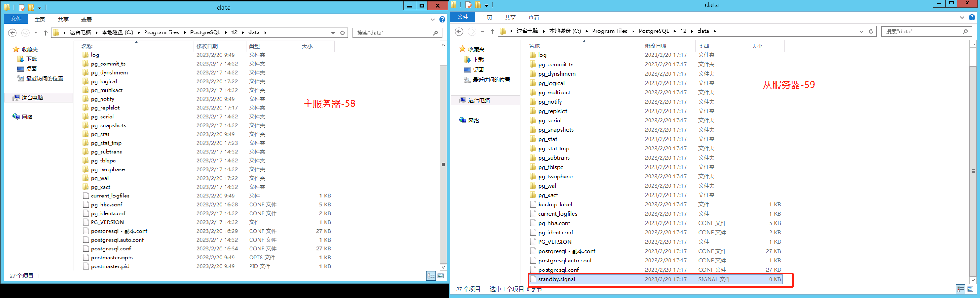This screenshot has width=980, height=298.
Task: Click the back arrow in the left window
Action: (x=12, y=32)
